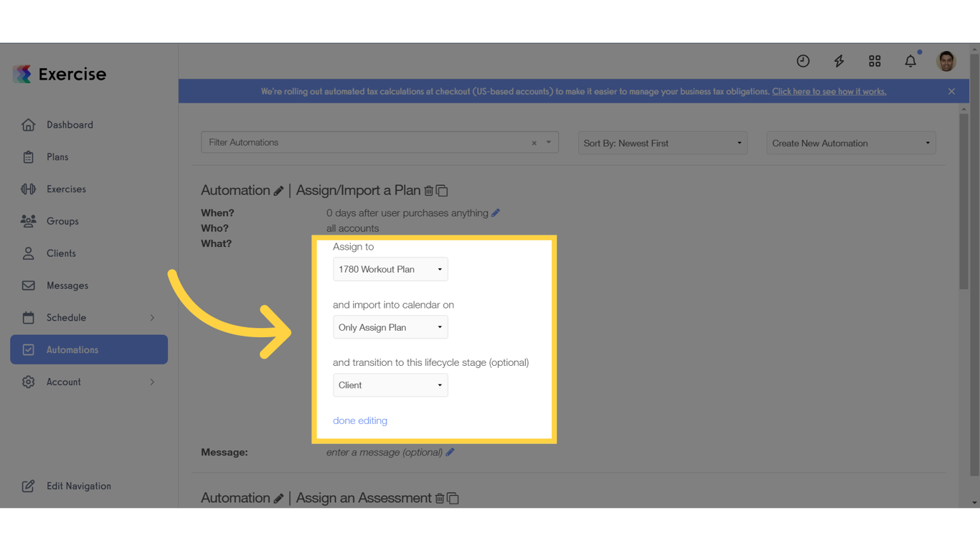Viewport: 980px width, 551px height.
Task: Open the recent history clock icon
Action: pyautogui.click(x=803, y=61)
